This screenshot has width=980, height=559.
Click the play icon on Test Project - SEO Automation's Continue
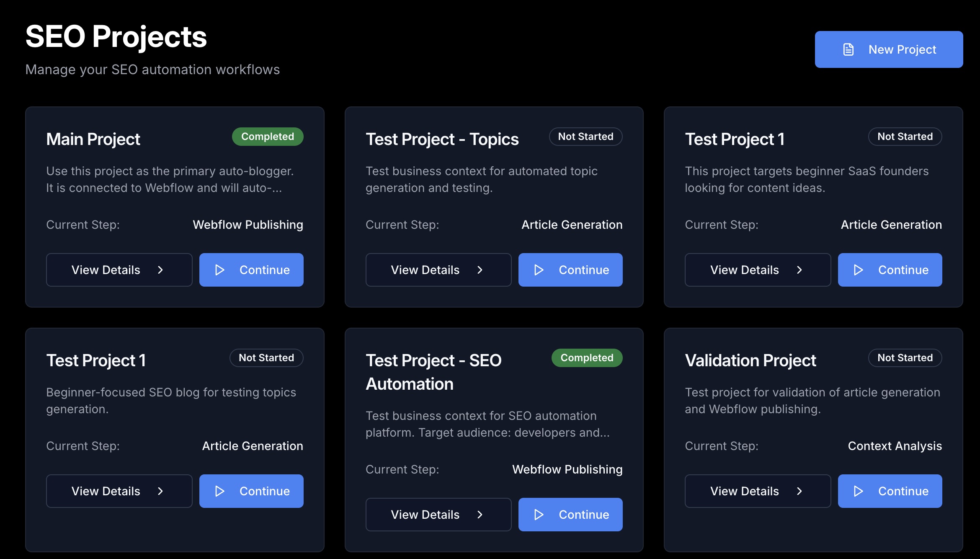pyautogui.click(x=539, y=515)
